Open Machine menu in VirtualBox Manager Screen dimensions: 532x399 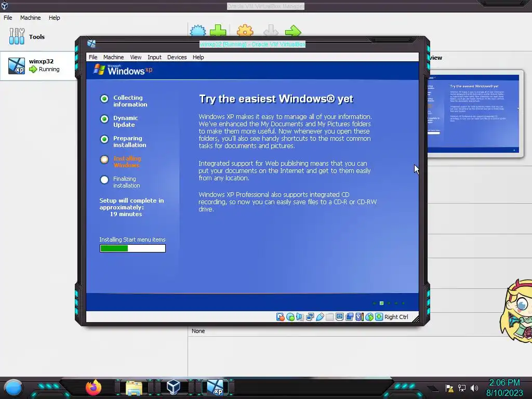coord(30,18)
